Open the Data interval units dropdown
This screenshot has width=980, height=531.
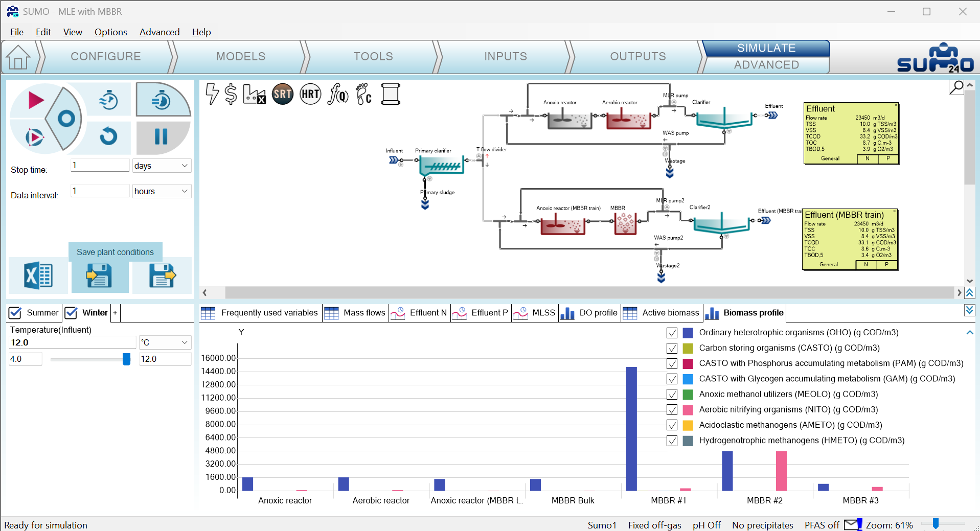coord(162,191)
